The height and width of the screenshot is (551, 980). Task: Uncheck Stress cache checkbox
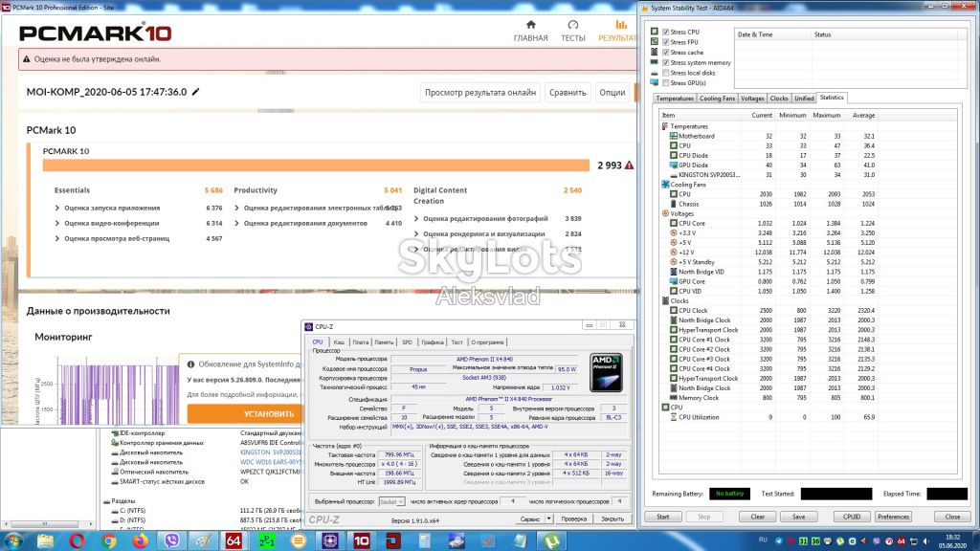click(x=666, y=53)
